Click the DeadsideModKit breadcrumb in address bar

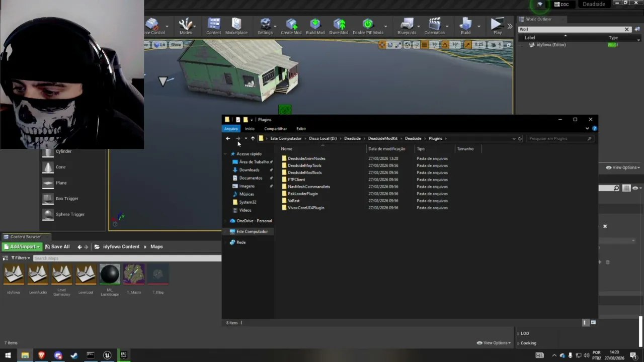coord(382,138)
